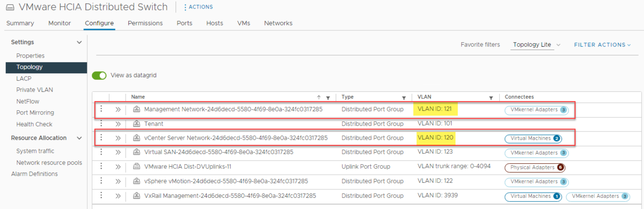The image size is (644, 209).
Task: Expand the vSphere vMotion row details
Action: (x=118, y=181)
